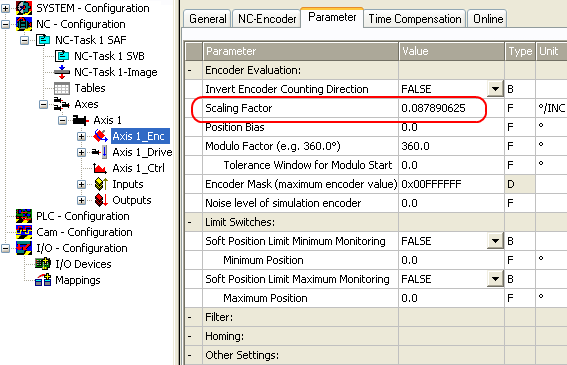Expand the Outputs tree node

pyautogui.click(x=81, y=200)
